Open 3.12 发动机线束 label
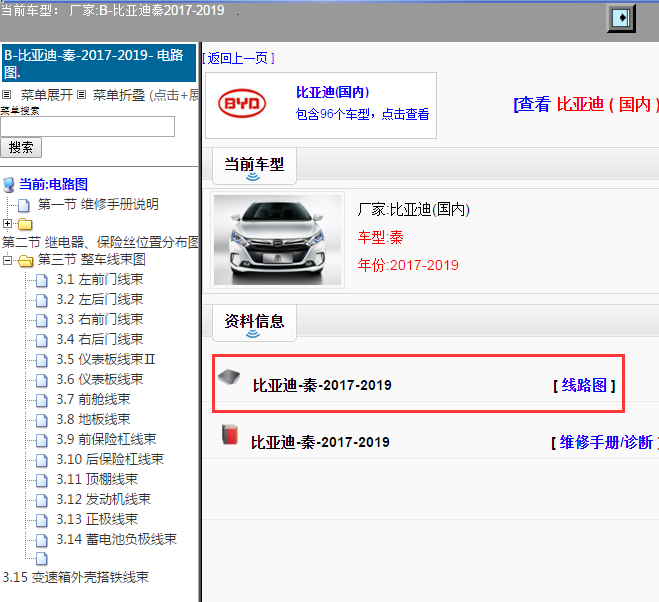 click(104, 499)
